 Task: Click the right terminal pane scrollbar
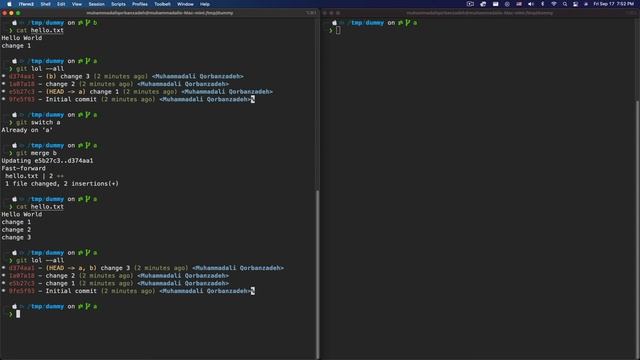[x=637, y=229]
